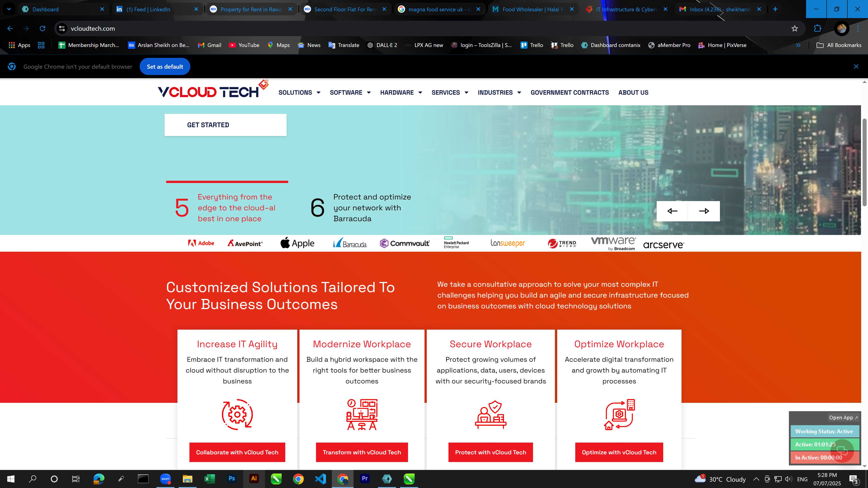Open the Chrome extensions puzzle icon

coord(817,29)
